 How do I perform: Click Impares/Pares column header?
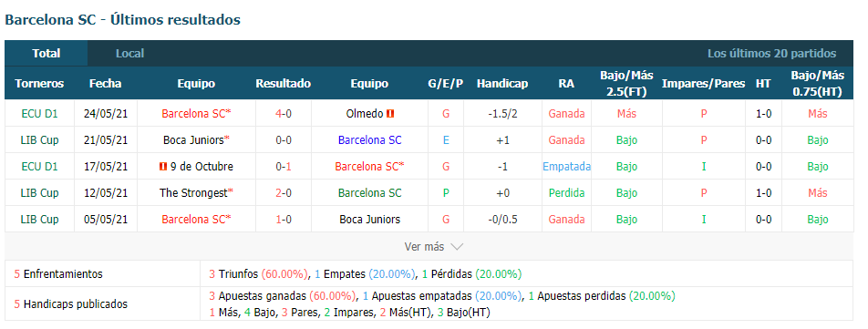[x=703, y=84]
